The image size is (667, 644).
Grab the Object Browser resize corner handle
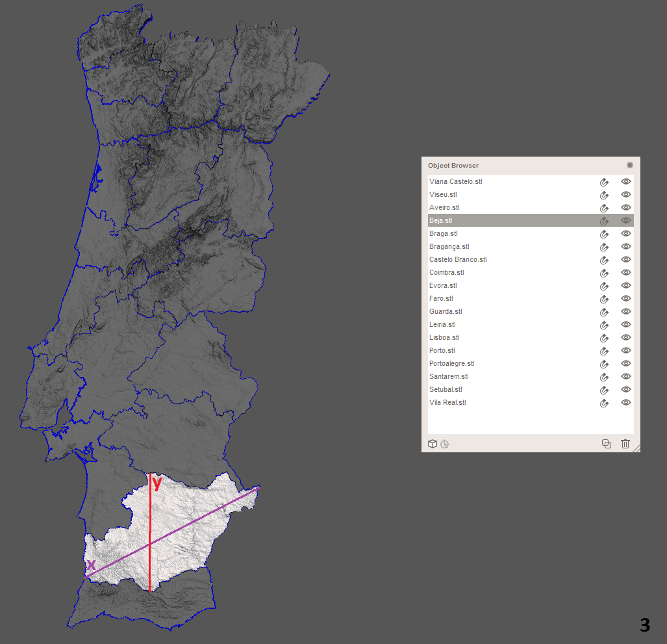click(x=636, y=448)
